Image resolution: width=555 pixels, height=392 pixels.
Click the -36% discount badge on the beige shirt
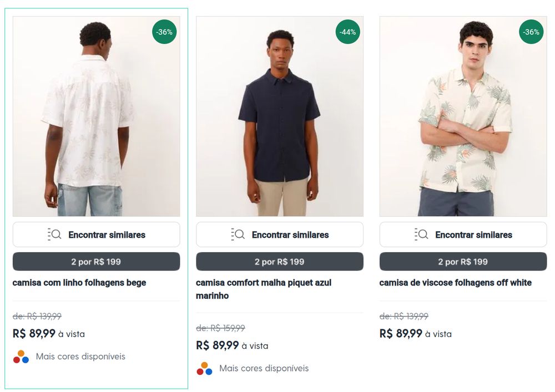[x=165, y=32]
